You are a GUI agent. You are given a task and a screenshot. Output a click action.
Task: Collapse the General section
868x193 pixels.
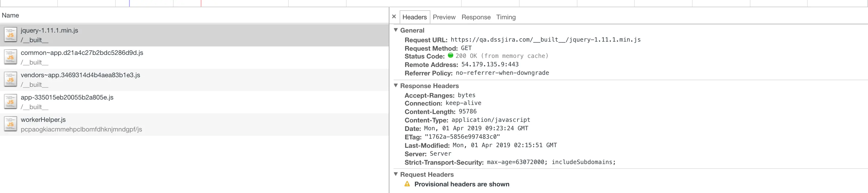(x=396, y=30)
